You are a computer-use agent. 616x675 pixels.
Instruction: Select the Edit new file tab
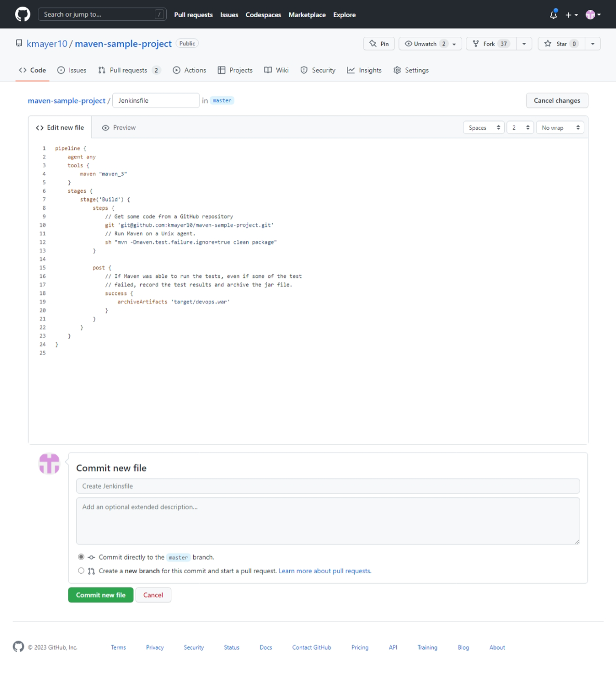[60, 128]
